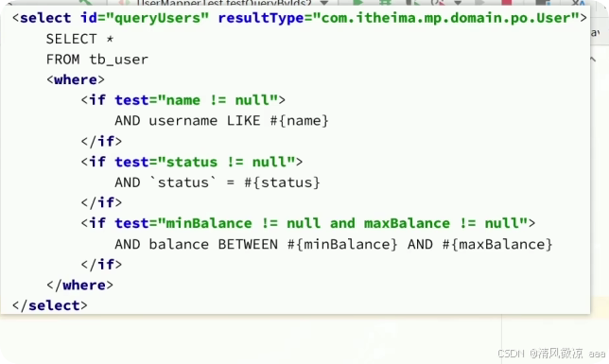Click the test="status != null" condition
The height and width of the screenshot is (364, 609).
coord(204,162)
